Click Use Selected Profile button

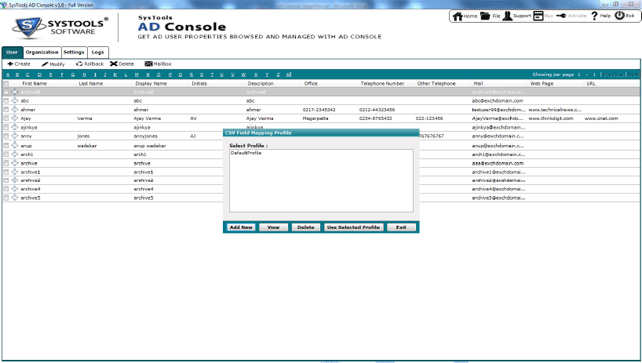tap(353, 227)
